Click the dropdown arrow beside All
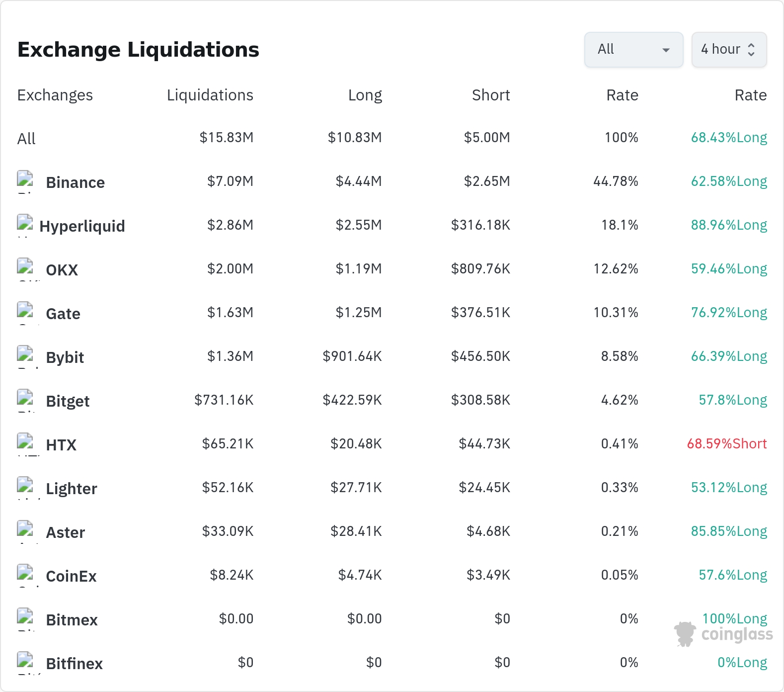The height and width of the screenshot is (692, 784). [666, 50]
